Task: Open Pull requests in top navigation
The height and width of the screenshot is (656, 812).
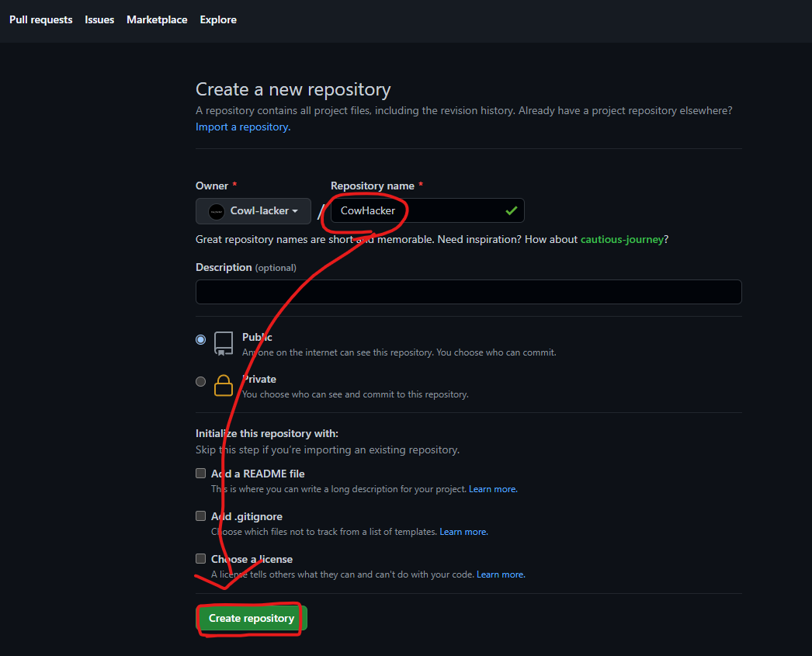Action: [x=41, y=19]
